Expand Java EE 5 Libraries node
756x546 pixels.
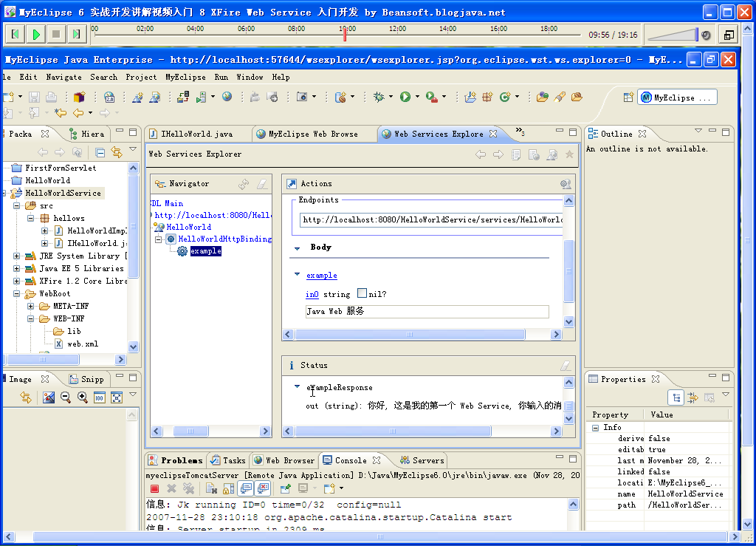pos(16,268)
